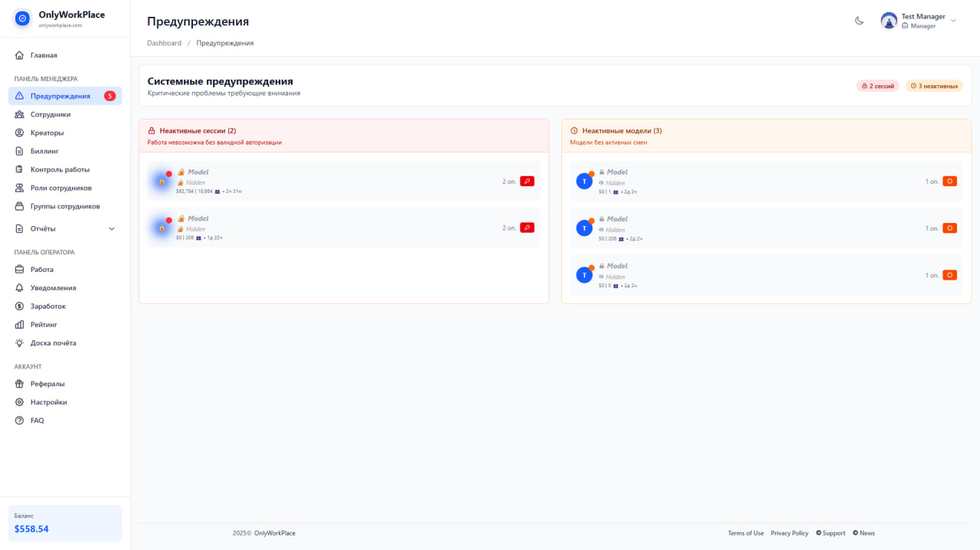The width and height of the screenshot is (980, 550).
Task: Click the key icon on the first inactive session
Action: tap(527, 181)
